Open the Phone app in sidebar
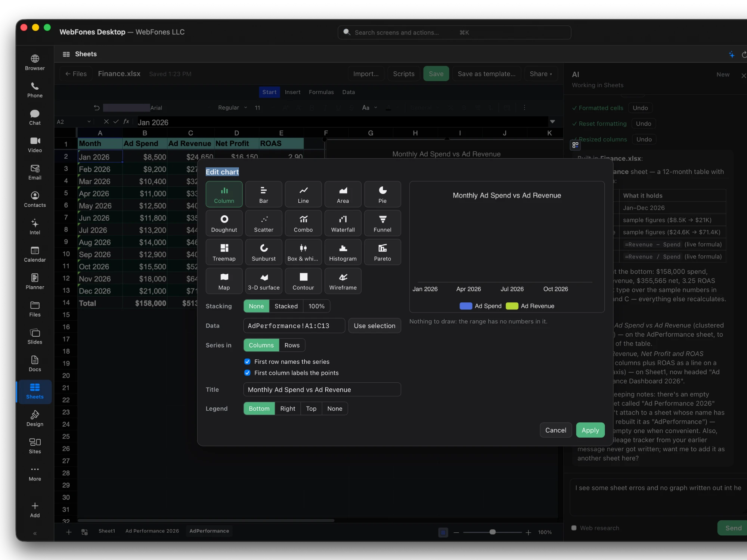 coord(35,90)
